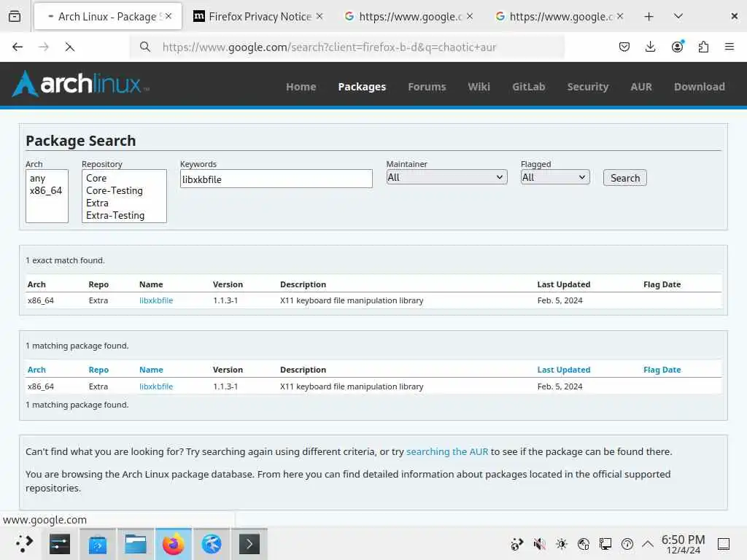Select 'any' in Arch list
The image size is (747, 560).
[47, 178]
